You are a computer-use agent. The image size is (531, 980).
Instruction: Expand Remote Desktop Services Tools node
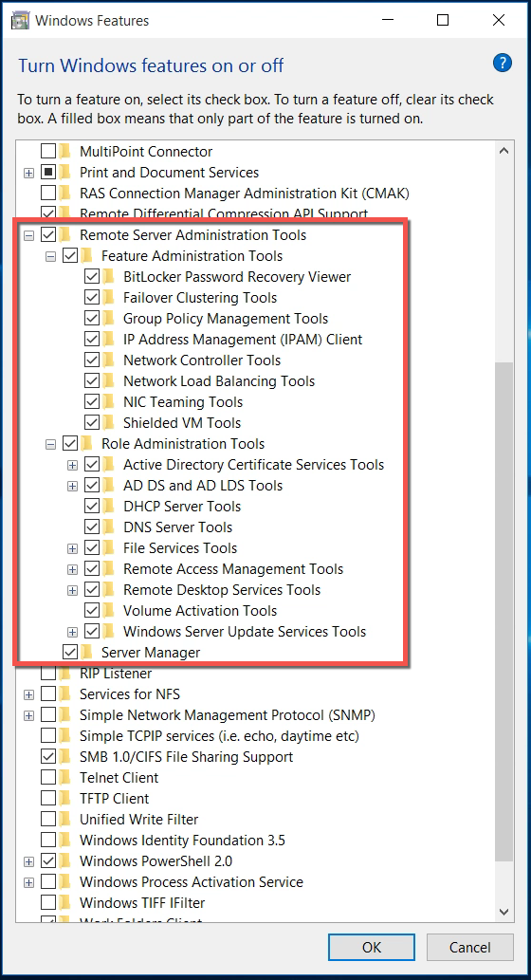72,590
